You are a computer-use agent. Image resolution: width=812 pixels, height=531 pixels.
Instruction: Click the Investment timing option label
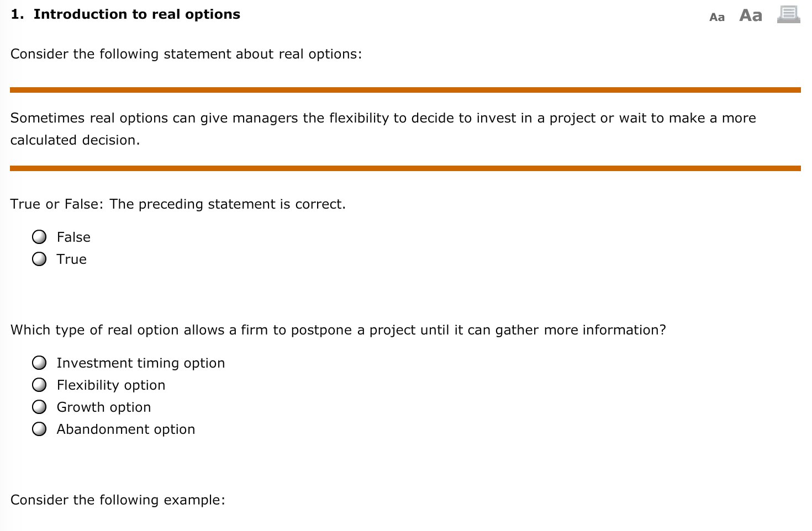(x=140, y=363)
